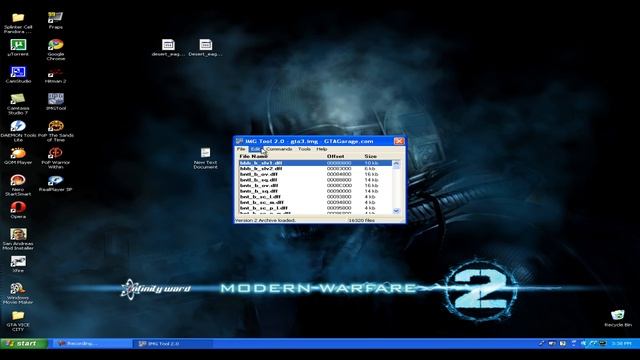Viewport: 640px width, 360px height.
Task: Close the IMG Tool window
Action: click(399, 141)
